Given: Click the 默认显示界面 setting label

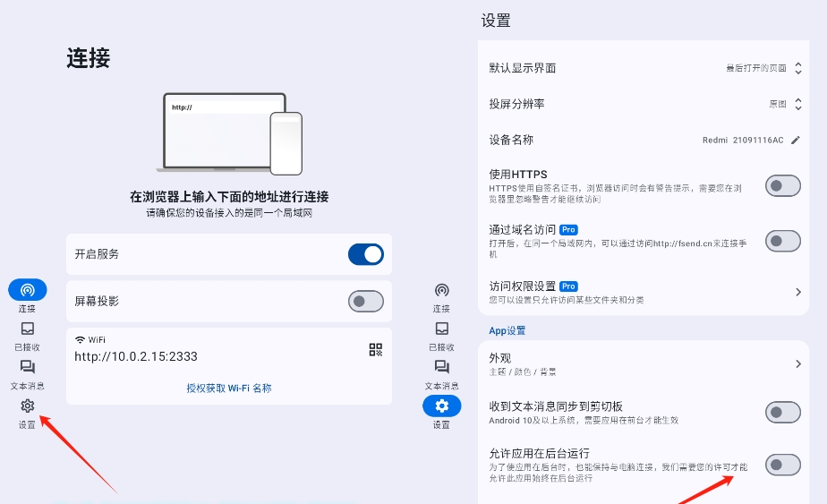Looking at the screenshot, I should click(522, 68).
